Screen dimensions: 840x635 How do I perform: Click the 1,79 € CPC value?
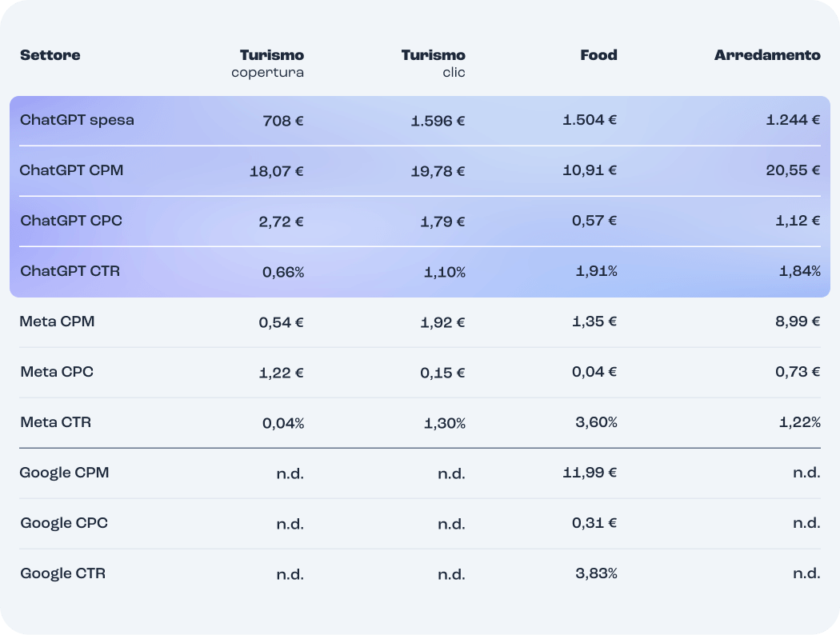pos(443,222)
